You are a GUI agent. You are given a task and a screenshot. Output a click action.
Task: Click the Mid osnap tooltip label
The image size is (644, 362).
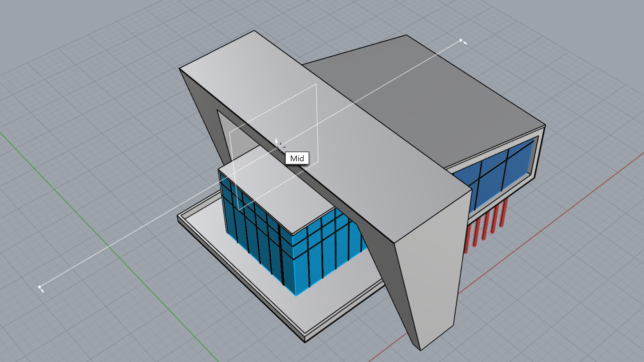pyautogui.click(x=297, y=158)
